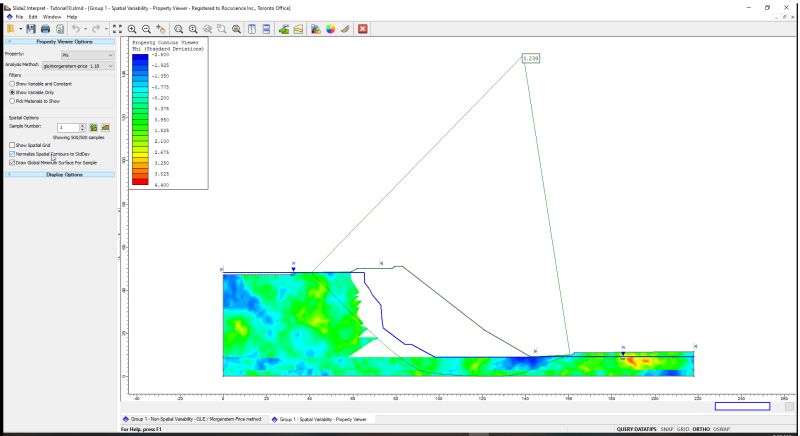Click the zoom out magnifier with minus
Image resolution: width=800 pixels, height=436 pixels.
point(146,29)
